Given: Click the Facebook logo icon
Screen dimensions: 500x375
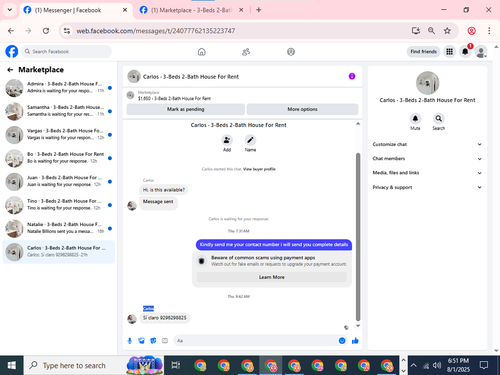Looking at the screenshot, I should coord(12,52).
